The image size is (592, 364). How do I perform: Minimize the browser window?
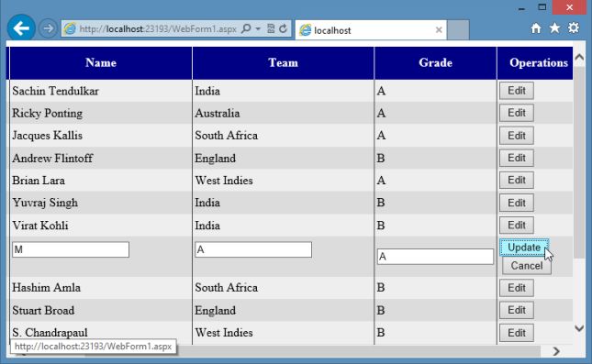pyautogui.click(x=521, y=8)
